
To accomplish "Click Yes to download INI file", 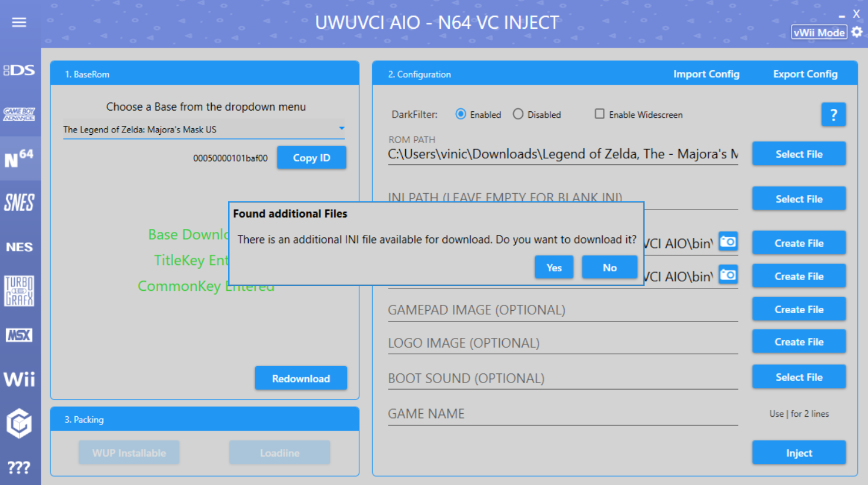I will (553, 268).
